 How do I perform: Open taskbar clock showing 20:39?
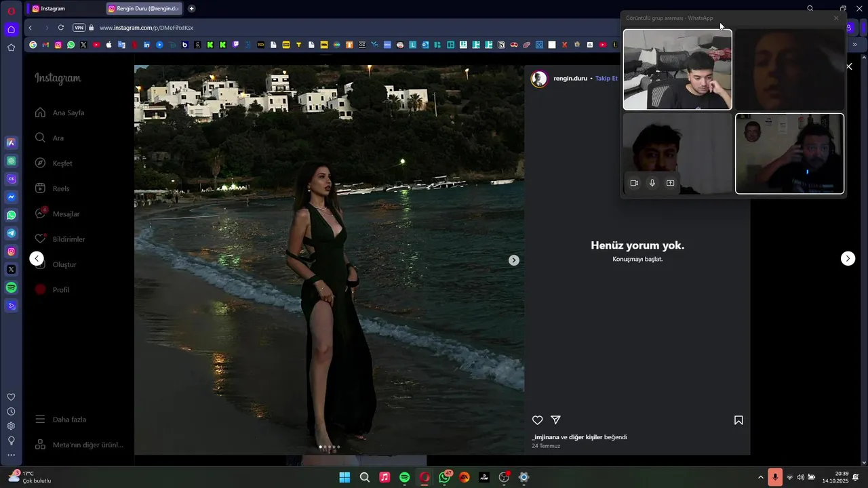pyautogui.click(x=835, y=477)
